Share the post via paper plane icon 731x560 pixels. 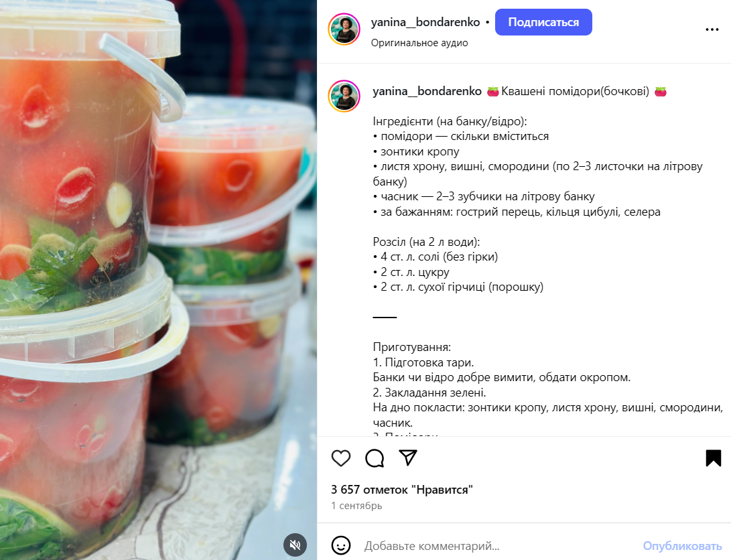pos(408,458)
